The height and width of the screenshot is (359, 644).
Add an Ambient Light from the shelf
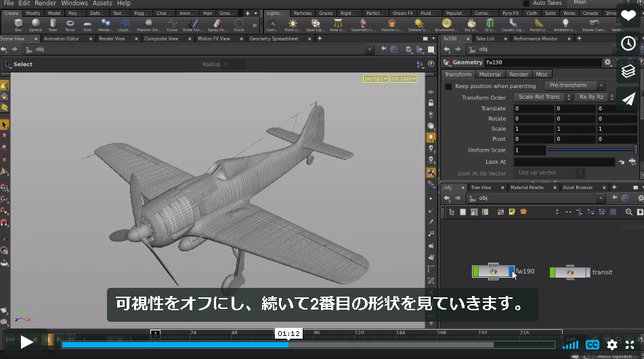[565, 24]
